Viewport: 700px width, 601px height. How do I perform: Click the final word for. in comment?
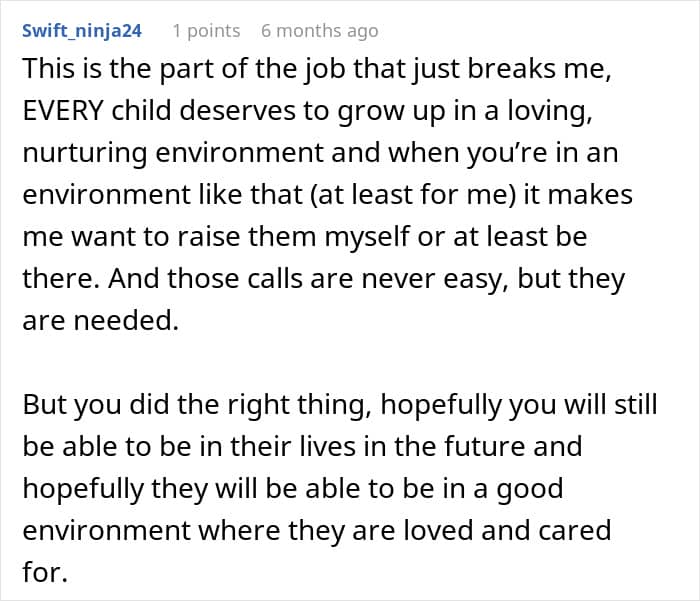[x=45, y=572]
